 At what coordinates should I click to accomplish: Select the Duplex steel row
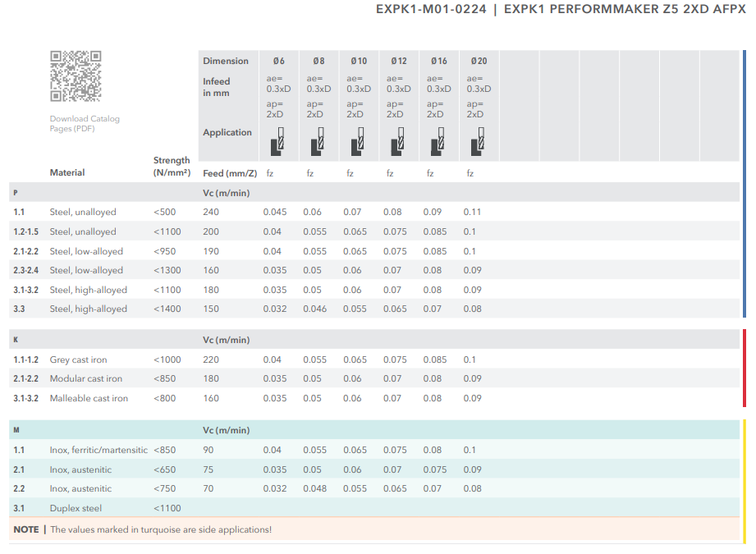[x=76, y=508]
